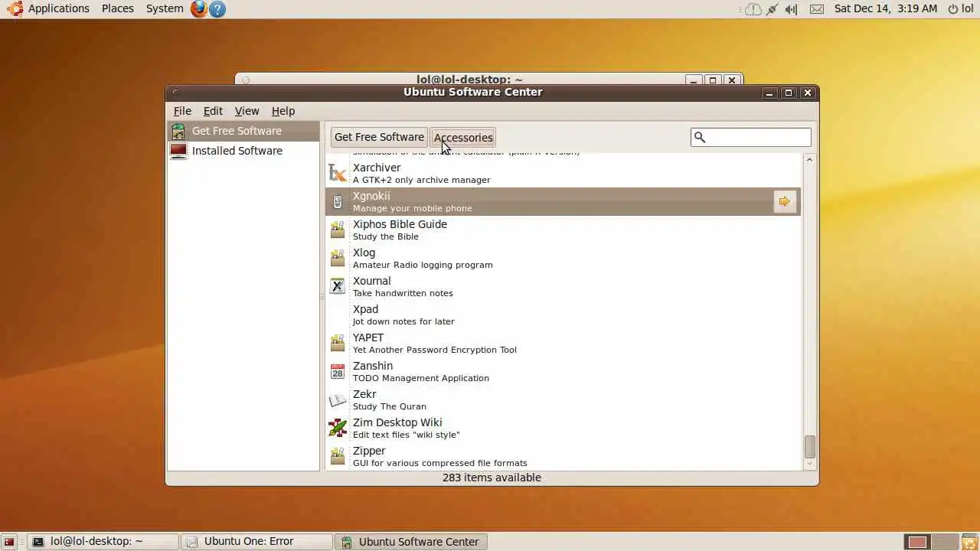The height and width of the screenshot is (551, 980).
Task: Open the Edit menu
Action: tap(213, 111)
